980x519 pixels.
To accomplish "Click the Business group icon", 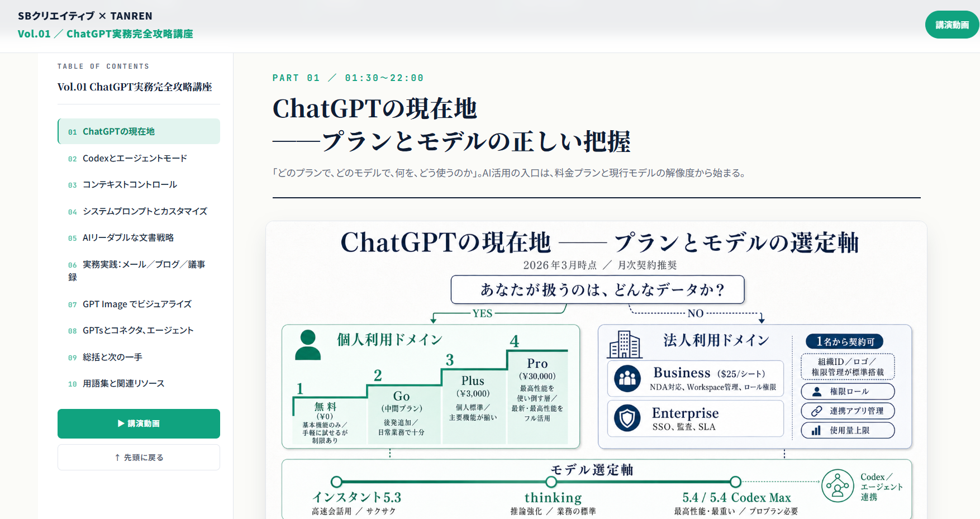I will coord(627,378).
